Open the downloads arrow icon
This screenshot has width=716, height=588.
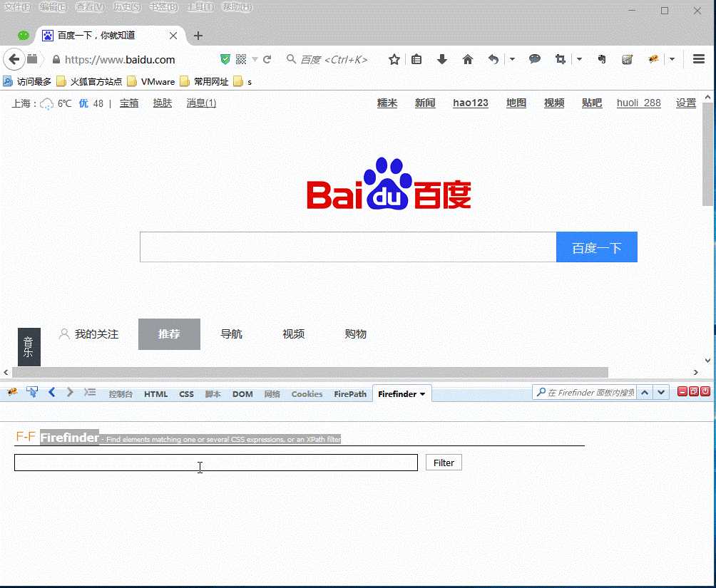point(442,59)
